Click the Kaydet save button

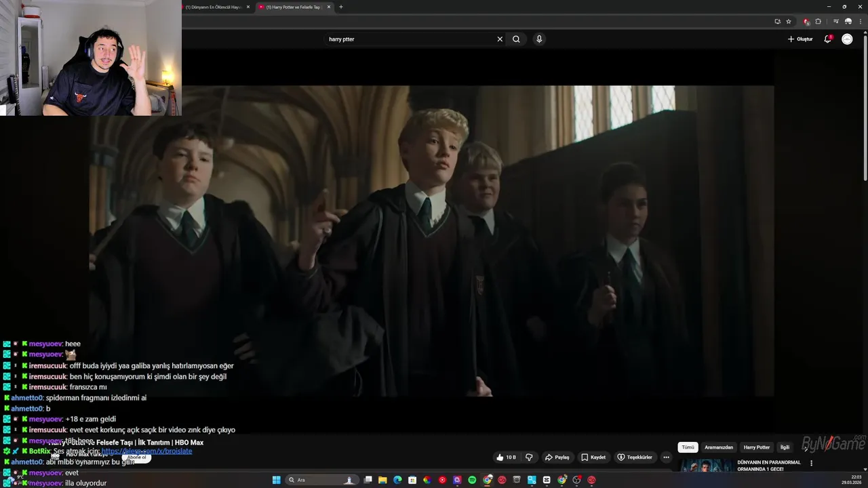(593, 457)
